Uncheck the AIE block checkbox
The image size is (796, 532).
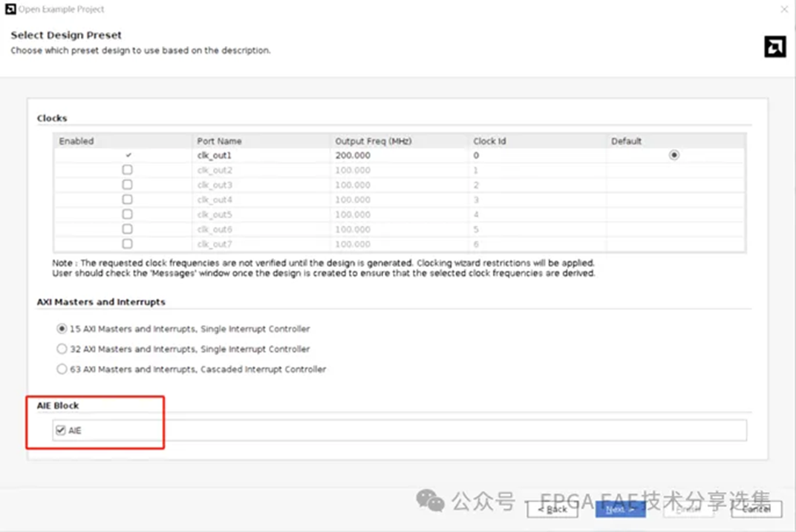tap(61, 430)
